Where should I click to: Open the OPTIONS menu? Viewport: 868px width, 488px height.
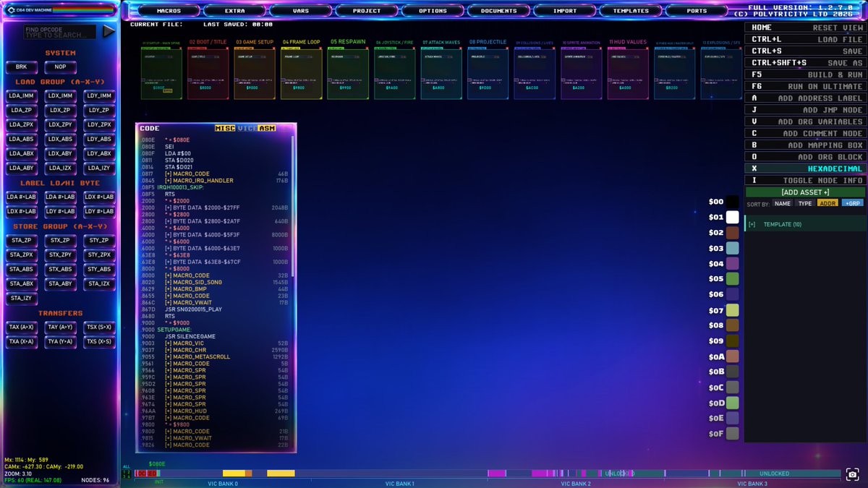433,11
